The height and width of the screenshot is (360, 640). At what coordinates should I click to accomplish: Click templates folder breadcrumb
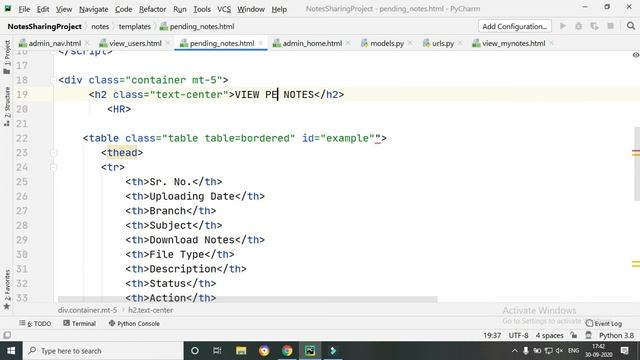135,27
